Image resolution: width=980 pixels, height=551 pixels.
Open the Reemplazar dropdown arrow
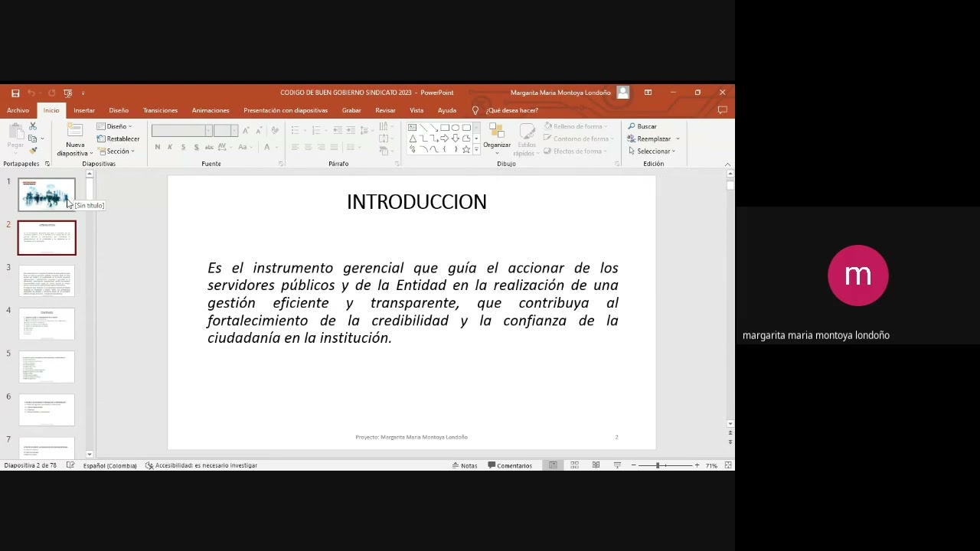(678, 139)
